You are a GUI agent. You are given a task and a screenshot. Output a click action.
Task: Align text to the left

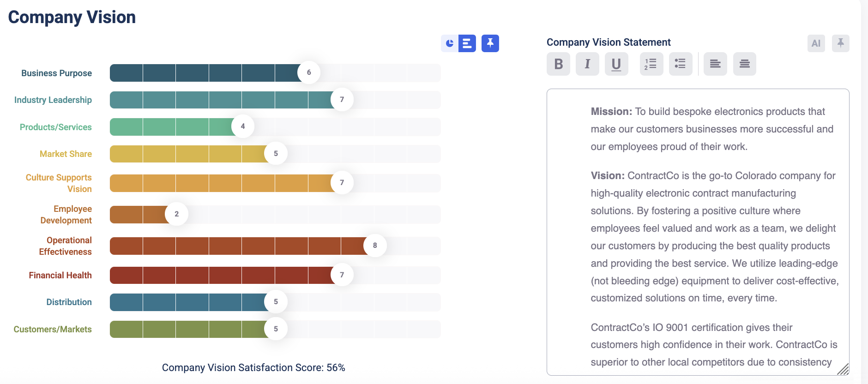(715, 64)
